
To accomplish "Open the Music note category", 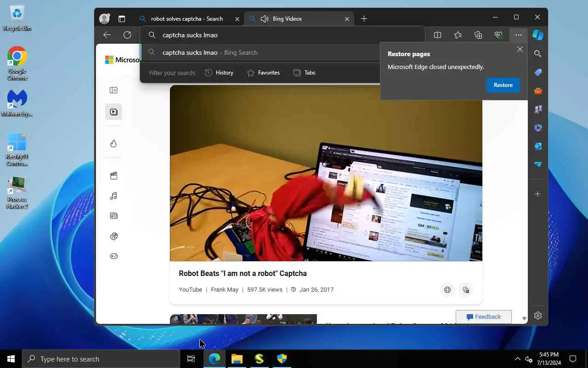I will [x=114, y=196].
